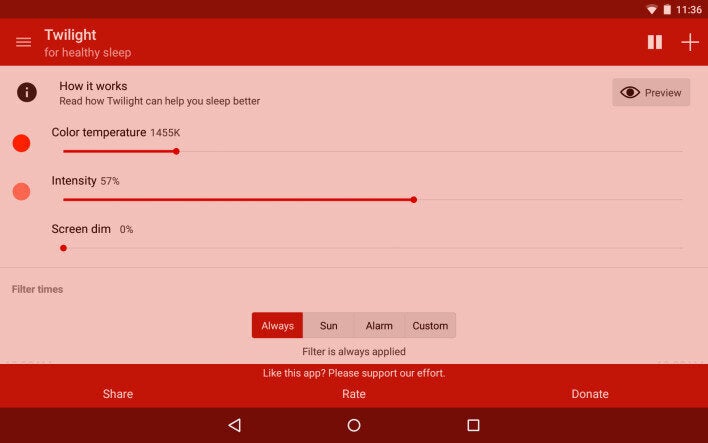The image size is (708, 443).
Task: Toggle the Preview eye button
Action: [651, 93]
